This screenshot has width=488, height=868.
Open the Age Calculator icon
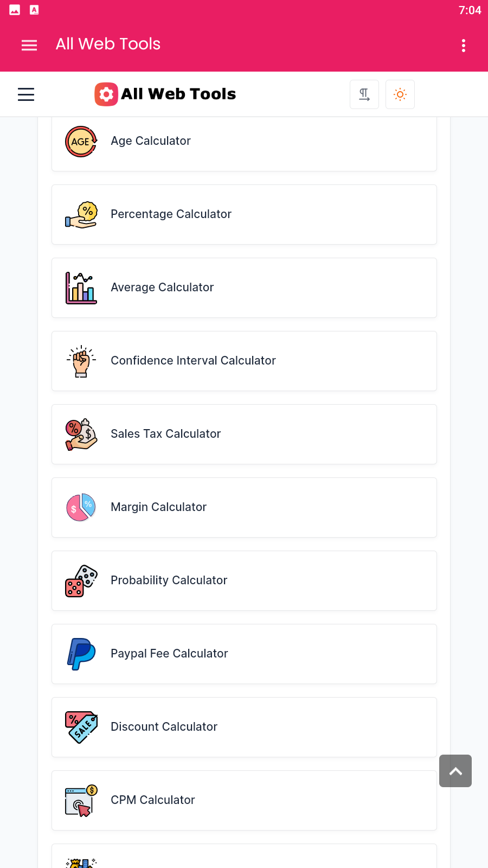[x=81, y=142]
